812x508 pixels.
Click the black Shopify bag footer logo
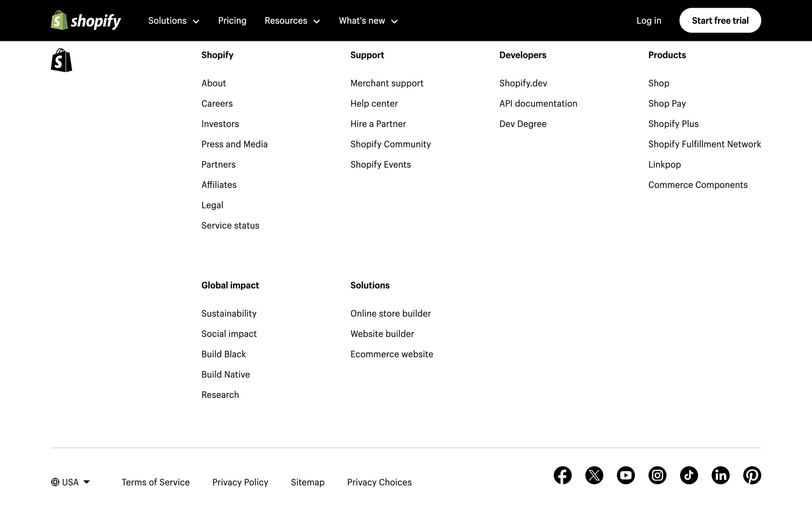tap(61, 60)
